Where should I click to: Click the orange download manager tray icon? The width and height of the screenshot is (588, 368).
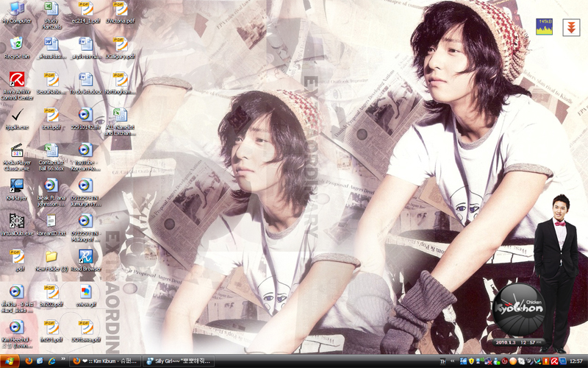coord(546,361)
